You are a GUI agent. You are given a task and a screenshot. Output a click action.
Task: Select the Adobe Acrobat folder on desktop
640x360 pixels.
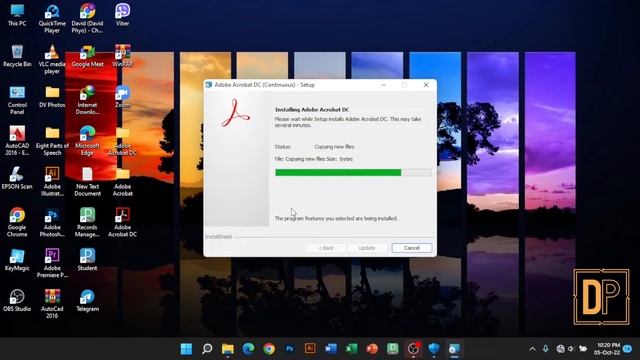(x=122, y=182)
